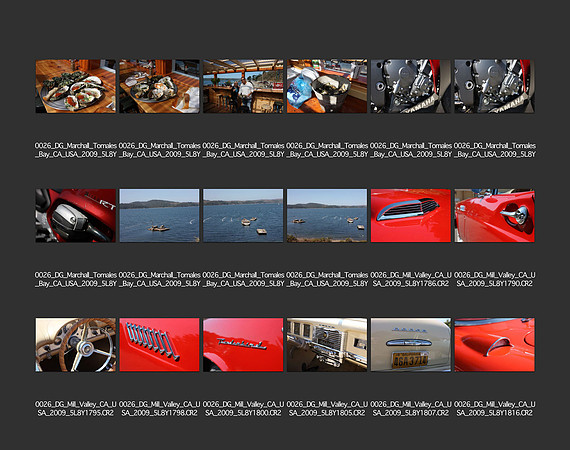
Task: Open the bay photo with grassy shoreline foreground
Action: (x=327, y=216)
